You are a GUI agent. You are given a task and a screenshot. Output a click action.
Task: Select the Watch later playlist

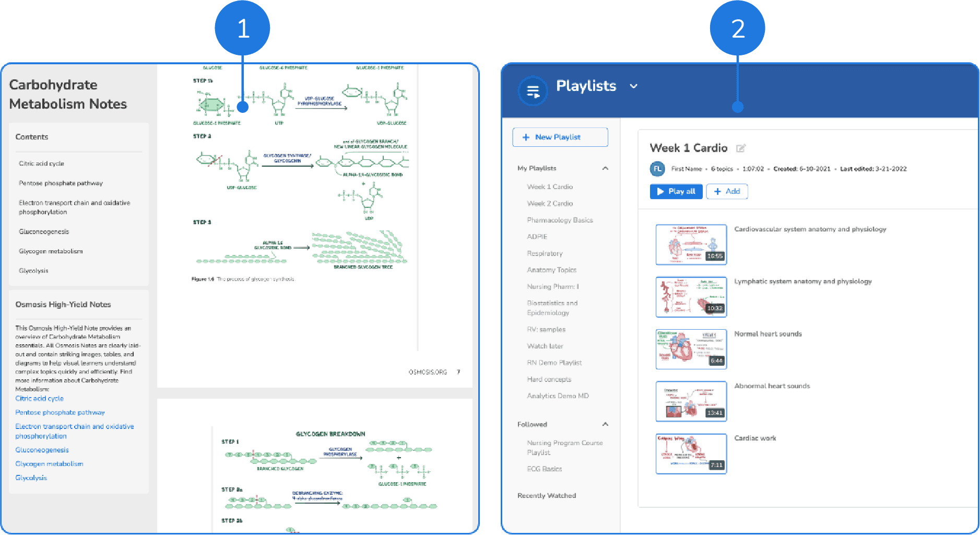(545, 346)
